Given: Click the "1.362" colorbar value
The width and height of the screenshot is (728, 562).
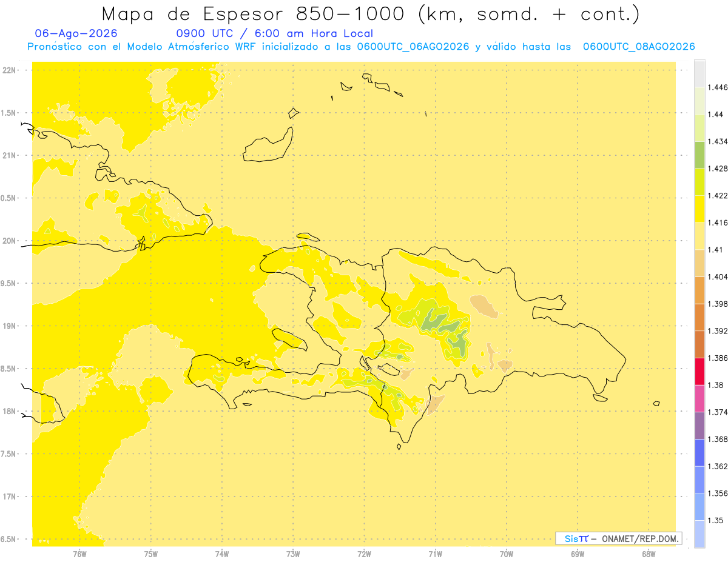Looking at the screenshot, I should [718, 466].
